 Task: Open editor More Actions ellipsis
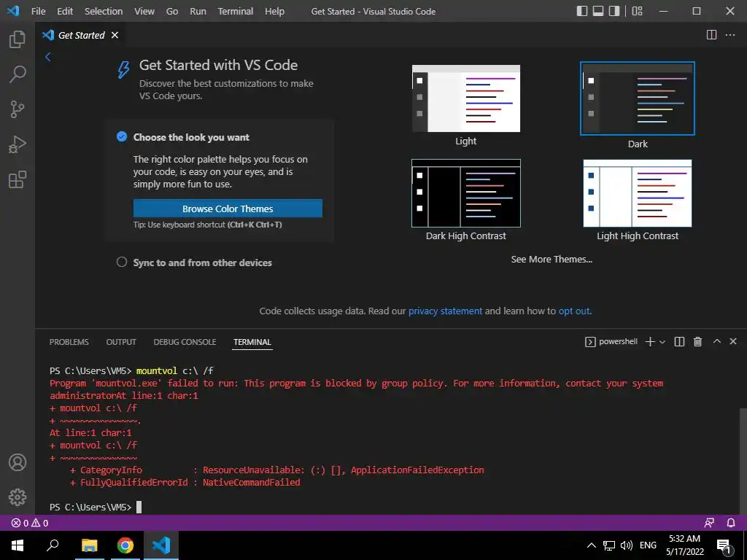(729, 35)
